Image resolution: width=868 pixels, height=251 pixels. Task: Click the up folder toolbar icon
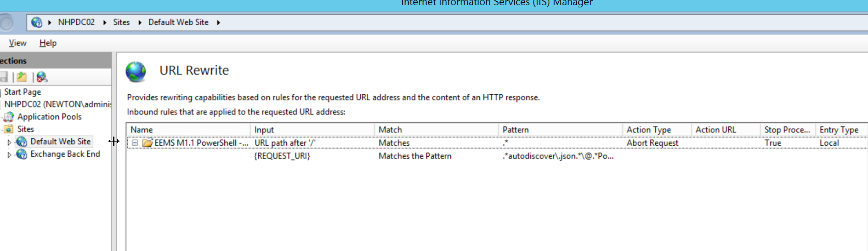click(22, 77)
